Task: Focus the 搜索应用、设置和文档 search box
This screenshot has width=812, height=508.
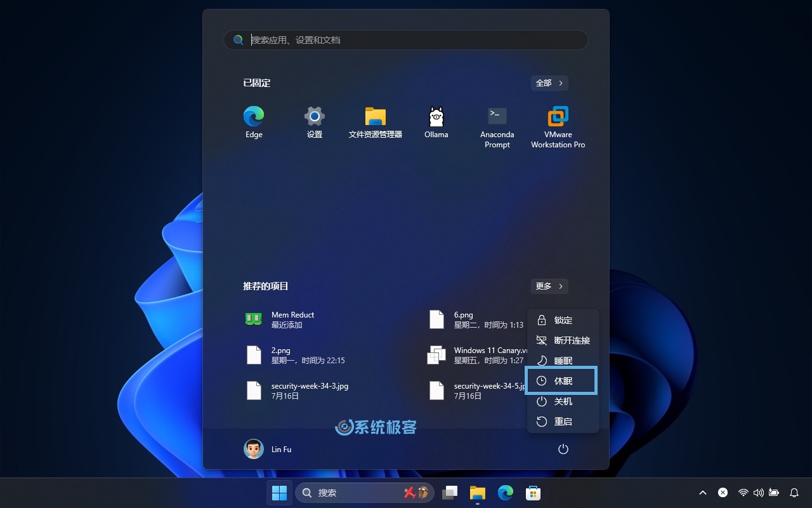Action: (x=406, y=40)
